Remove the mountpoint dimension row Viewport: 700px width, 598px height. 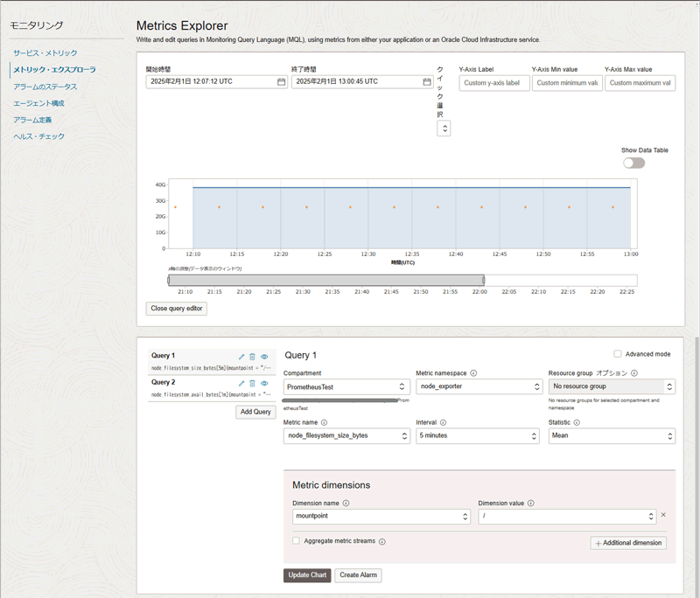663,515
